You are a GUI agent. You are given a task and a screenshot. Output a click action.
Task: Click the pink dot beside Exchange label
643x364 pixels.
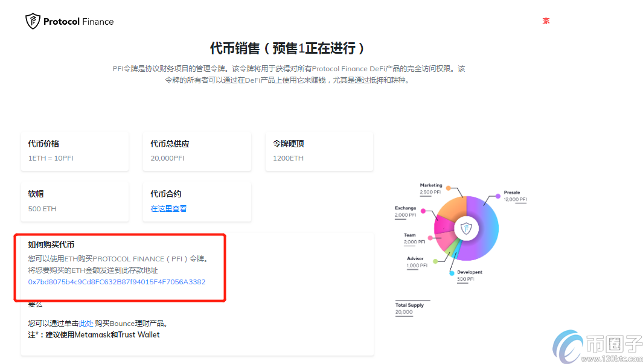coord(423,211)
